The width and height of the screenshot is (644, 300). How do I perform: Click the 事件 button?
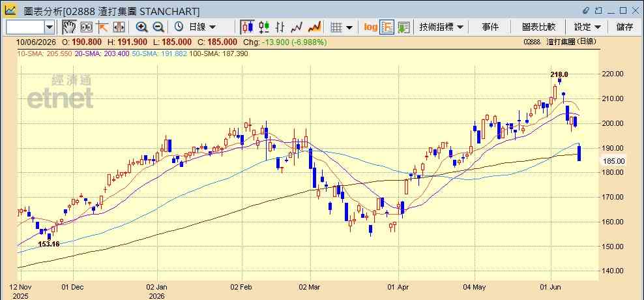[490, 27]
